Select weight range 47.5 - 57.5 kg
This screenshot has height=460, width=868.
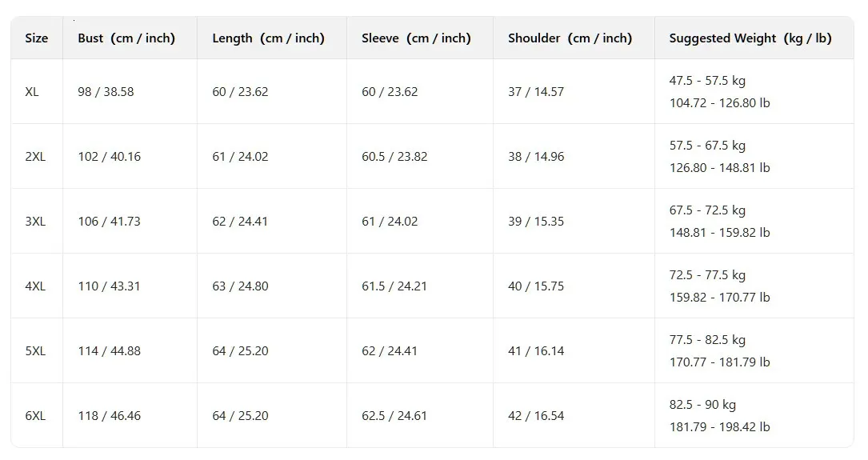tap(707, 81)
